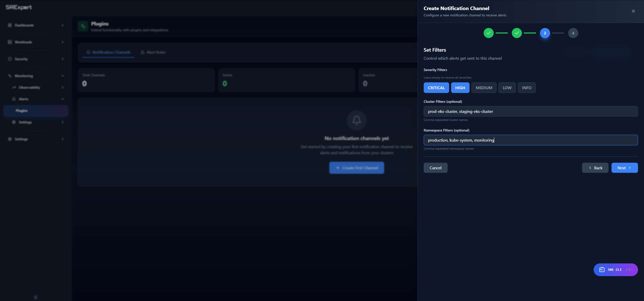Proceed with the Next button
Image resolution: width=644 pixels, height=301 pixels.
point(624,168)
